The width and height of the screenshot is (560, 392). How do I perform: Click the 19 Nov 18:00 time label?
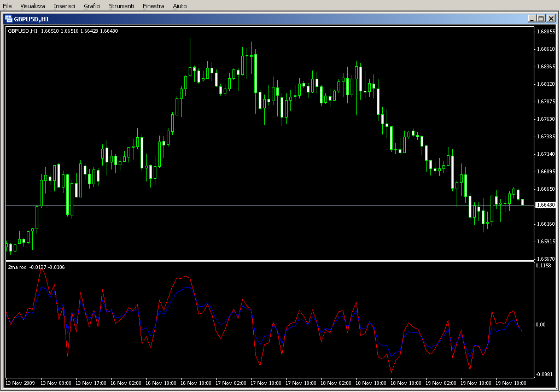coord(511,383)
